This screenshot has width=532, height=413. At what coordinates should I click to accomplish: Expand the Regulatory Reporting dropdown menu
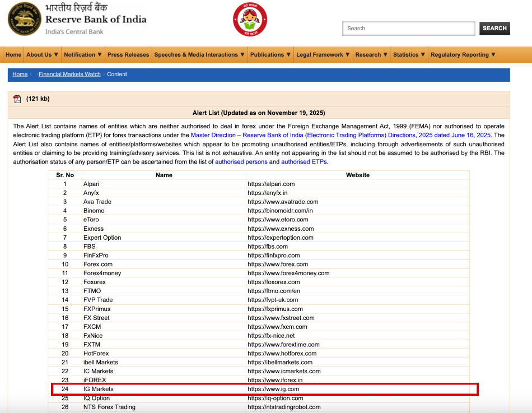pos(463,55)
